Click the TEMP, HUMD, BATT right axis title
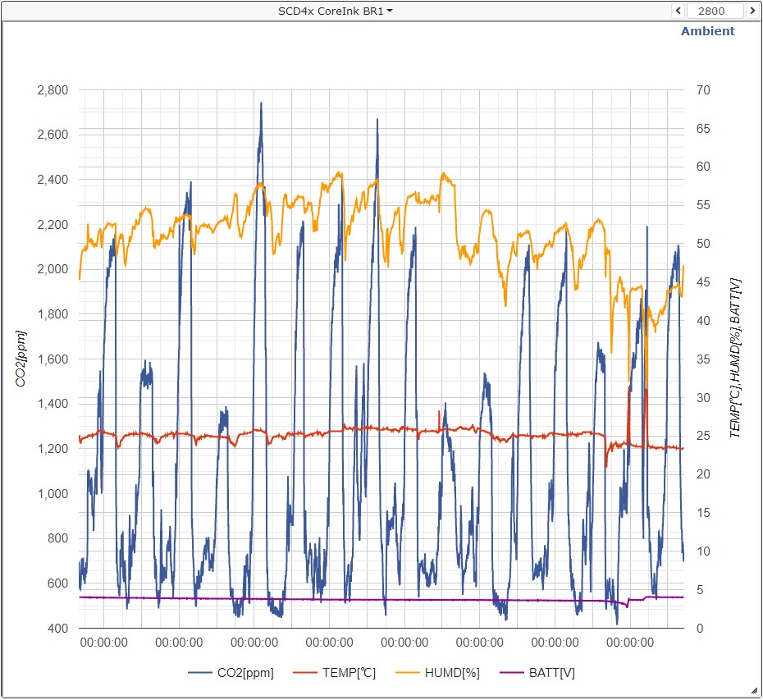763x700 pixels. [x=735, y=357]
